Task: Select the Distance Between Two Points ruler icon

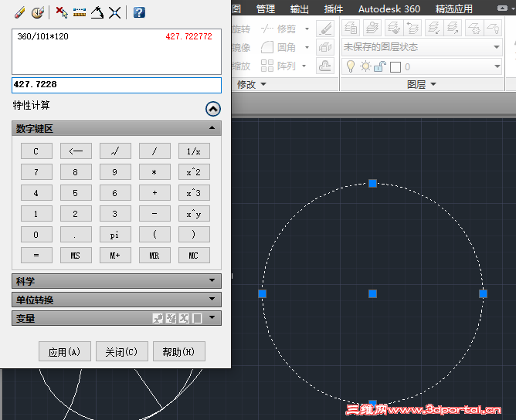Action: (x=80, y=13)
